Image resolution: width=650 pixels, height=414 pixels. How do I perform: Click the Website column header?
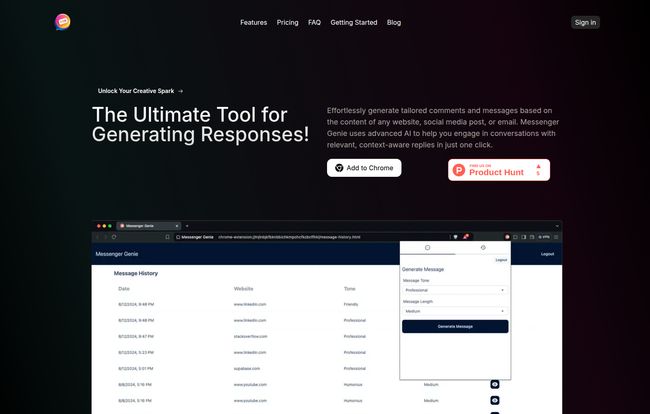click(x=243, y=288)
